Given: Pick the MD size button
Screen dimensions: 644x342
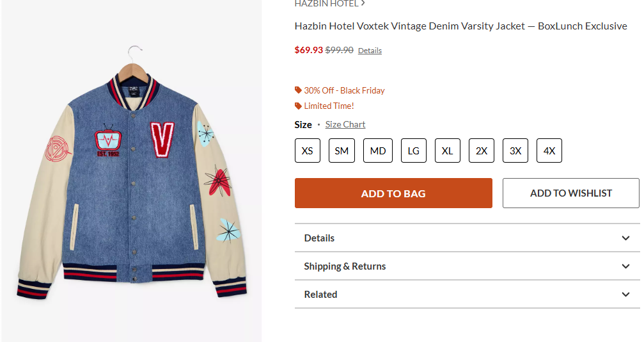Looking at the screenshot, I should [378, 151].
